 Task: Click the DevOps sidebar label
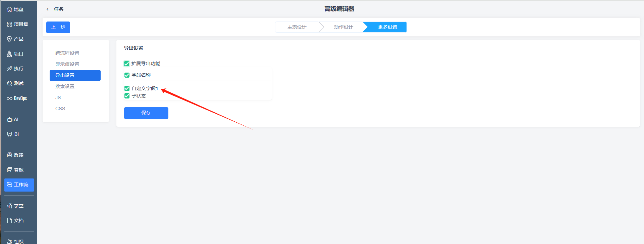point(20,98)
